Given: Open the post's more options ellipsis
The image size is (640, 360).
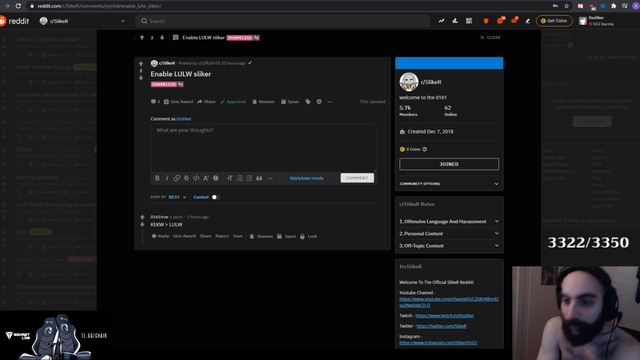Looking at the screenshot, I should pyautogui.click(x=330, y=102).
